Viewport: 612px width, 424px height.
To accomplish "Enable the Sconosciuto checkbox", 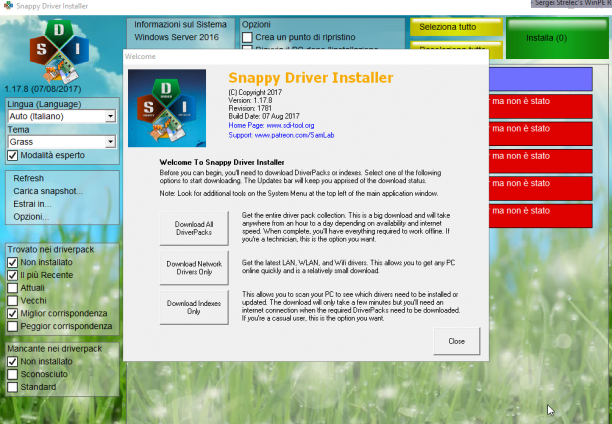I will (x=12, y=374).
